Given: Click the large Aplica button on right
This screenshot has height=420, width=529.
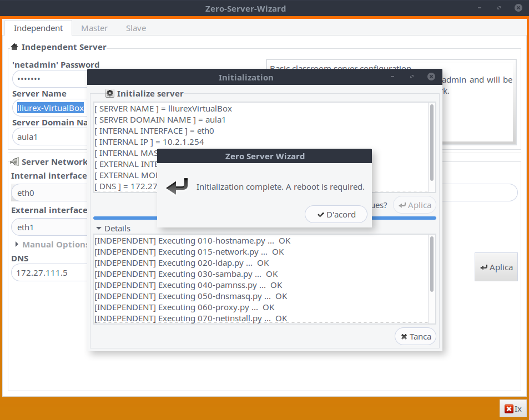Looking at the screenshot, I should tap(496, 267).
